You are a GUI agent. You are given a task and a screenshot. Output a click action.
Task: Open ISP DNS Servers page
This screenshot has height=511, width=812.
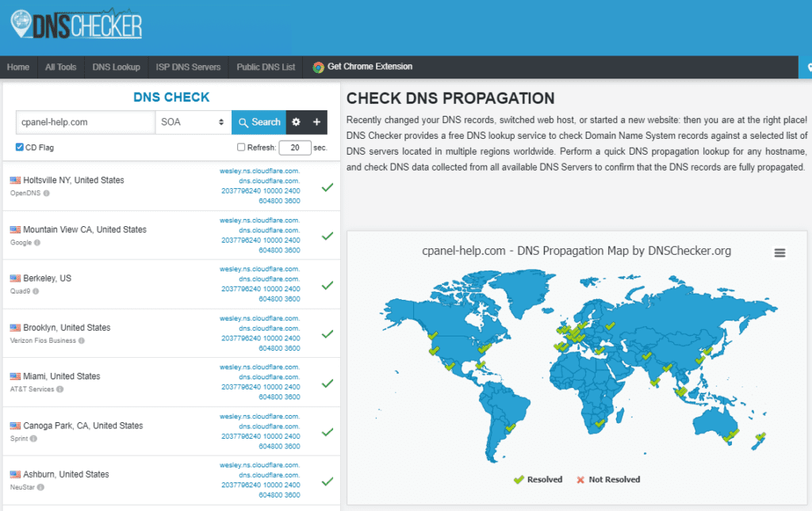point(188,67)
